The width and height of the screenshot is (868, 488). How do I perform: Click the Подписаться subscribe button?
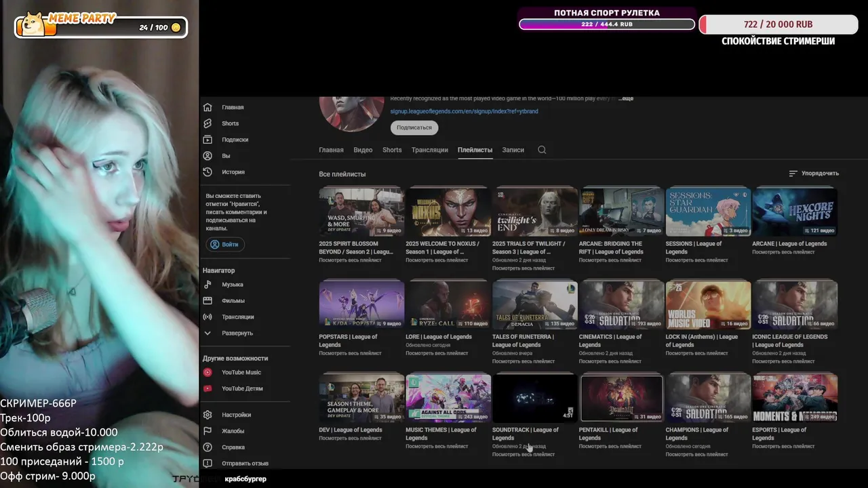(414, 127)
